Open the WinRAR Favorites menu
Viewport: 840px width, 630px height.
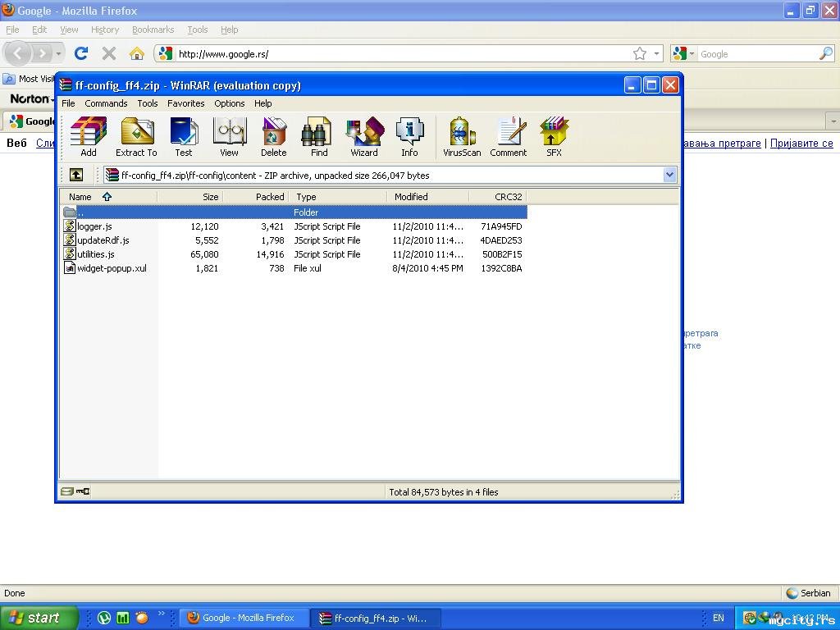coord(185,103)
